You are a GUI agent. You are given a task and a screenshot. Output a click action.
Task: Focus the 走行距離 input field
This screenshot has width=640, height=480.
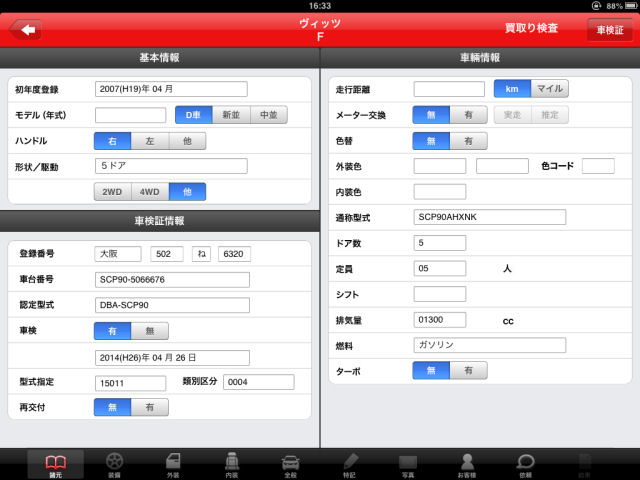click(x=449, y=89)
